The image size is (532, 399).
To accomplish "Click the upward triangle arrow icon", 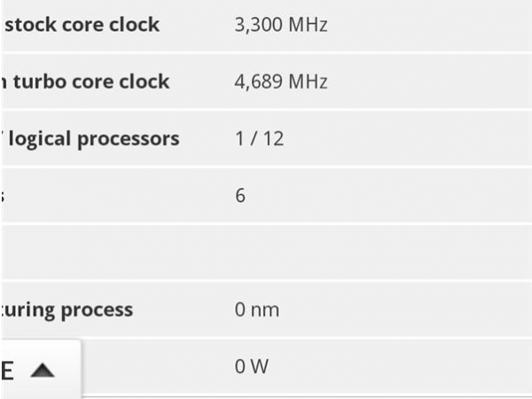I will 43,370.
